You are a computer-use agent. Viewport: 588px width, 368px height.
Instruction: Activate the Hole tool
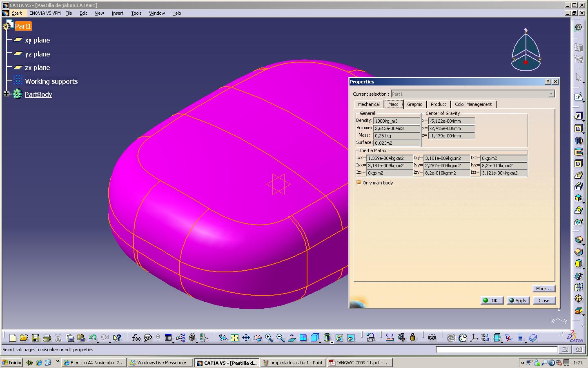pyautogui.click(x=578, y=164)
